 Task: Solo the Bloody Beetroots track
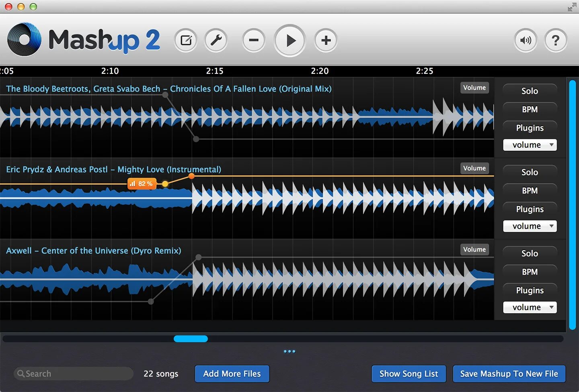[x=530, y=91]
